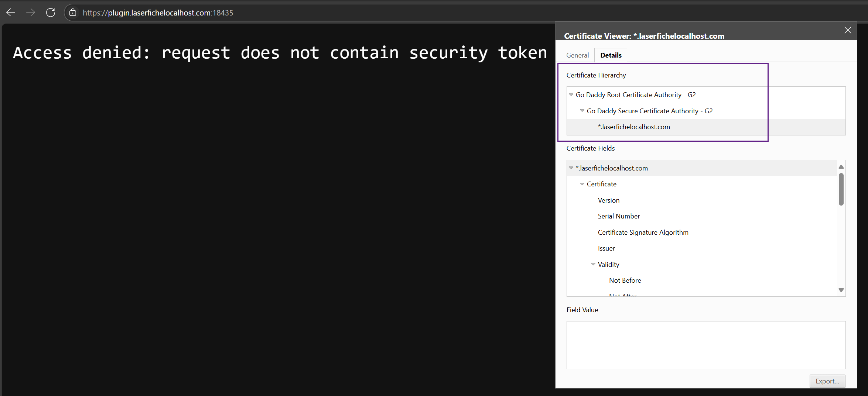Close the Certificate Viewer dialog
Image resolution: width=868 pixels, height=396 pixels.
pyautogui.click(x=848, y=30)
